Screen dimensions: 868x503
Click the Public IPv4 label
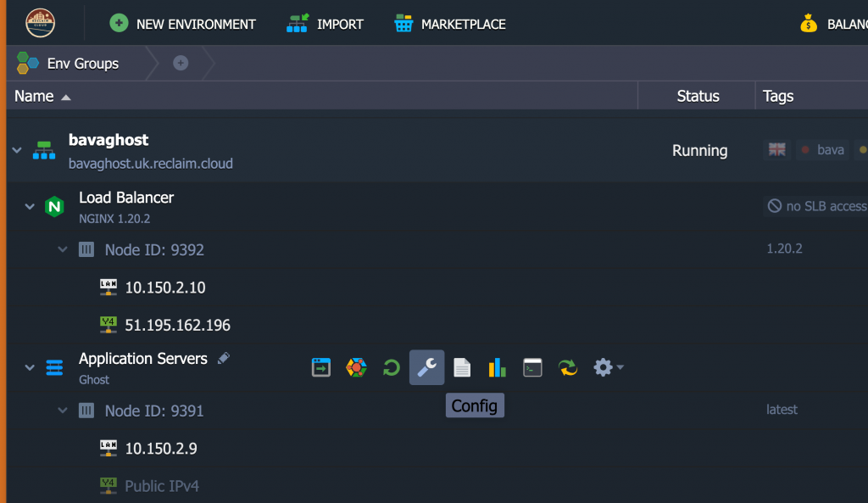coord(162,486)
